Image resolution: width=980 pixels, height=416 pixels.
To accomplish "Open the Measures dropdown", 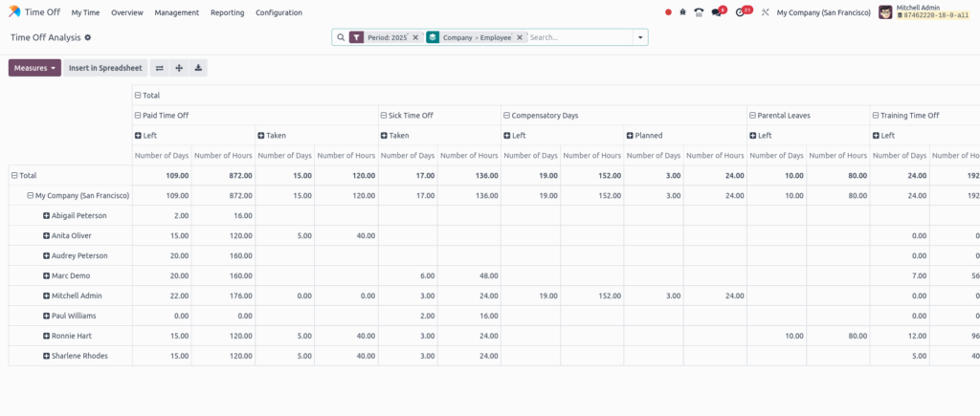I will [34, 68].
